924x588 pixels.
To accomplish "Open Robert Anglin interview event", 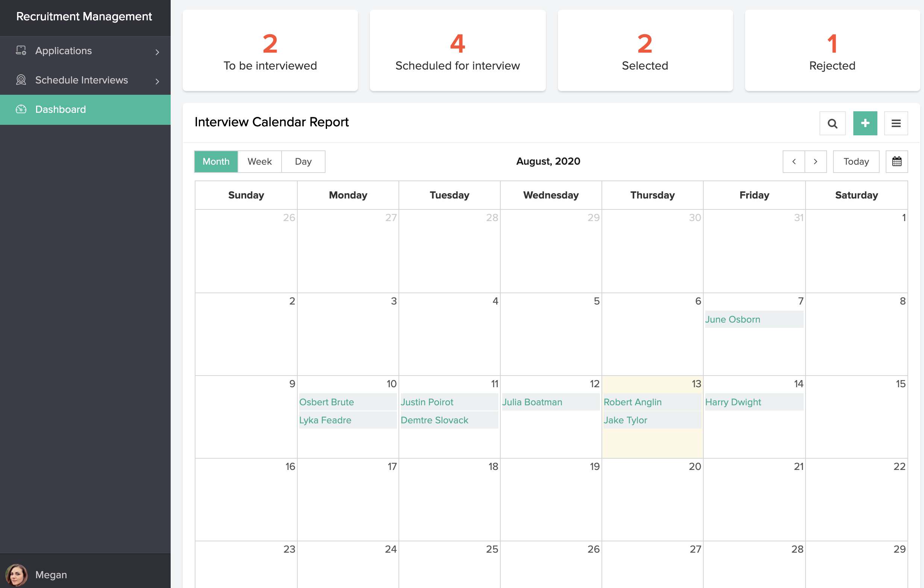I will click(x=632, y=402).
